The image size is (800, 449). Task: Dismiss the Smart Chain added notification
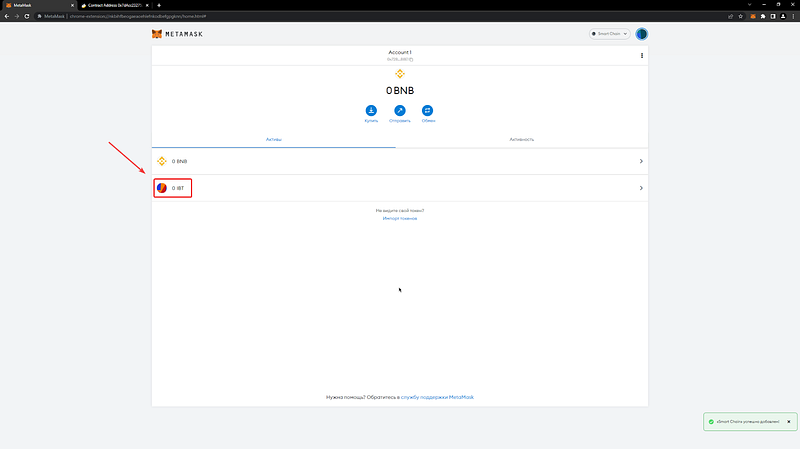[789, 421]
